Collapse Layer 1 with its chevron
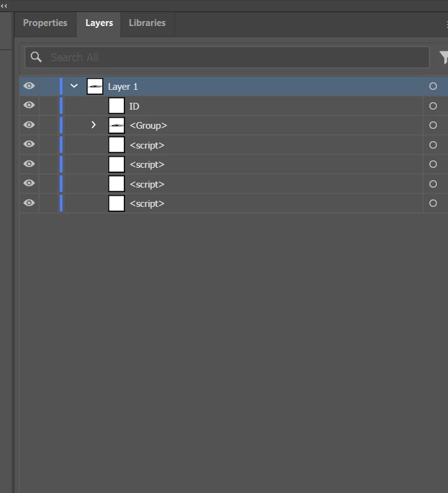 click(74, 86)
